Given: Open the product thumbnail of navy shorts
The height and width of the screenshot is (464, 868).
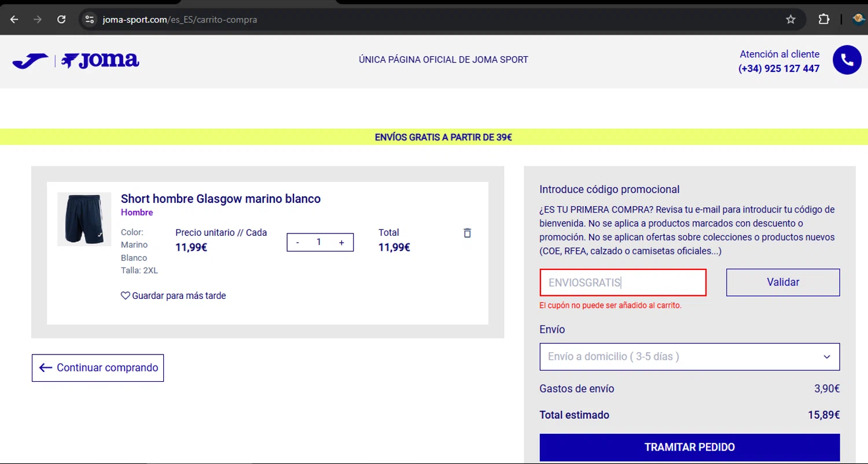Looking at the screenshot, I should (x=84, y=219).
